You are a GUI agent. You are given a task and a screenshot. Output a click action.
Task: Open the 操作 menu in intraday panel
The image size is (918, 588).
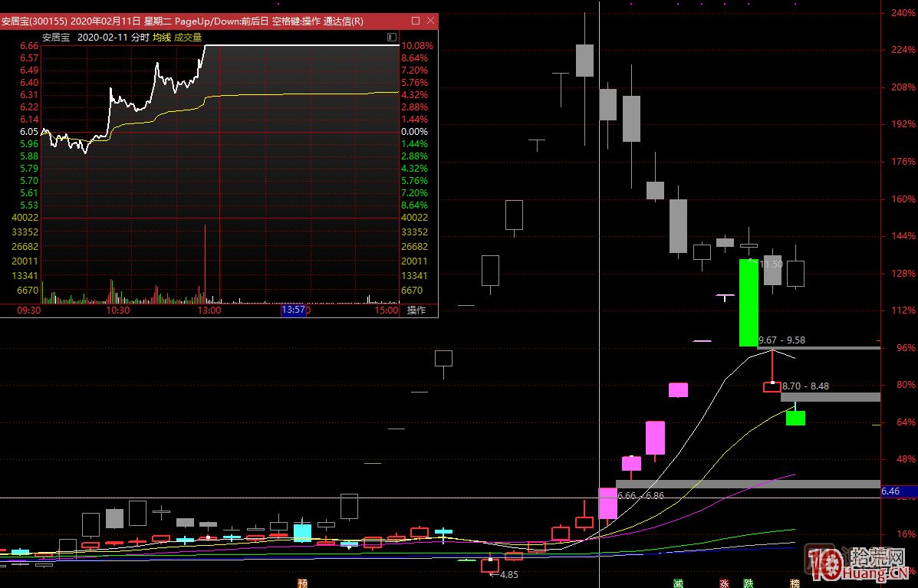pyautogui.click(x=416, y=310)
